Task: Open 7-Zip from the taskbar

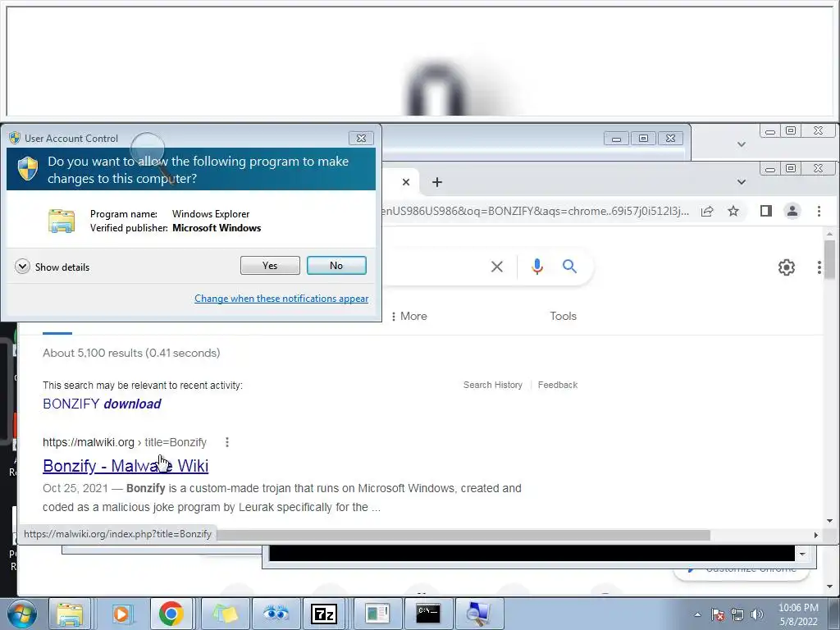Action: tap(325, 614)
